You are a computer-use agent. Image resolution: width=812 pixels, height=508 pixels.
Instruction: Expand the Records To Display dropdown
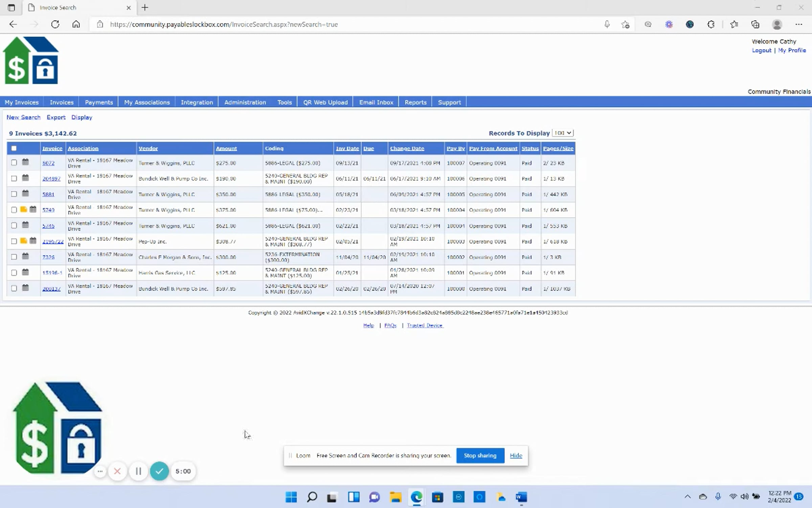click(563, 133)
